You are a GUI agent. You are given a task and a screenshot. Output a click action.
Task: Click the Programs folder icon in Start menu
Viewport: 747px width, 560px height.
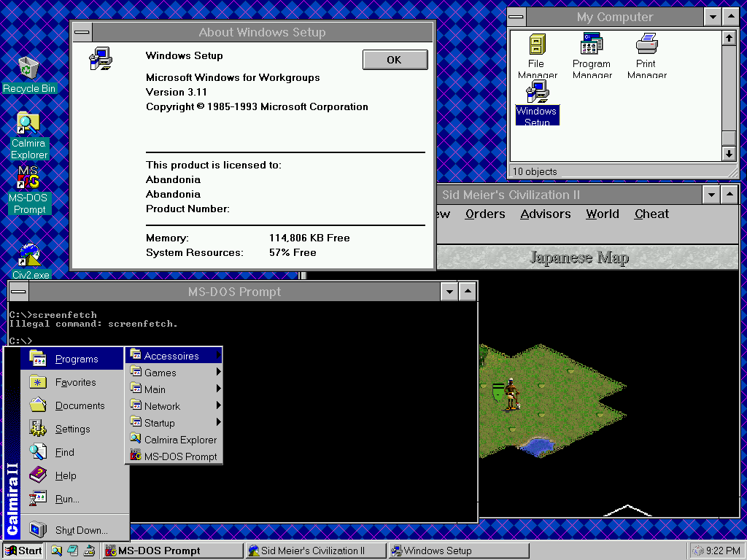(38, 358)
